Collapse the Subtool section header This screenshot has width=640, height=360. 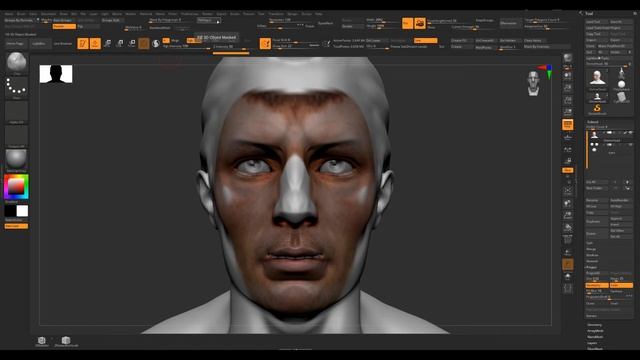click(x=593, y=122)
